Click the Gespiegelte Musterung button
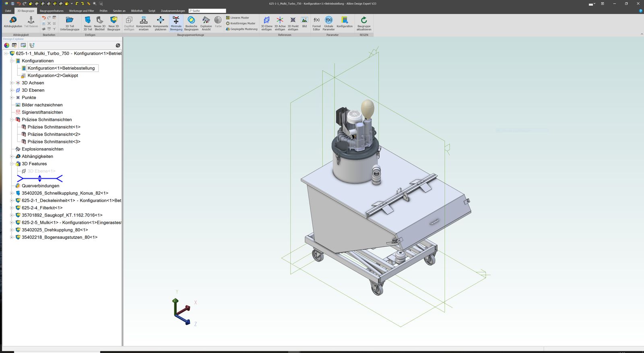644x353 pixels. pos(242,29)
